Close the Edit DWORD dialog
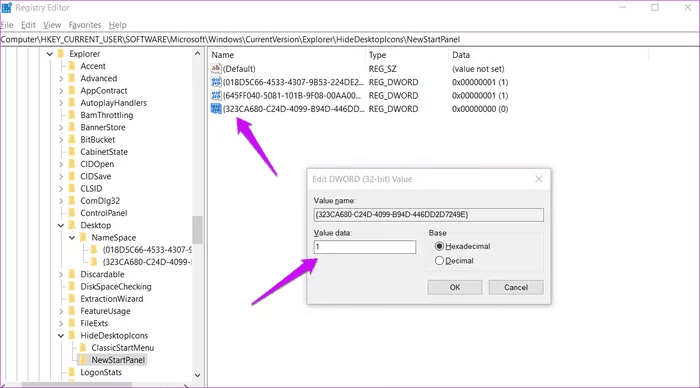This screenshot has height=388, width=700. click(x=539, y=179)
